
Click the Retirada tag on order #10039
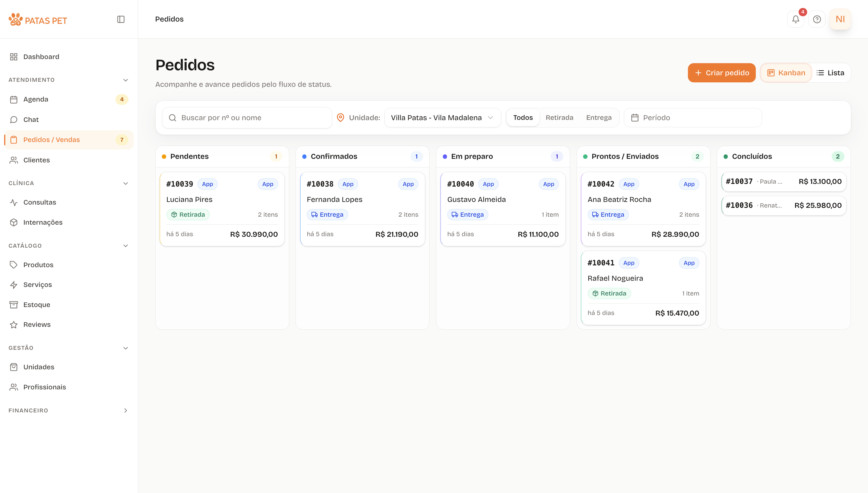(x=188, y=215)
